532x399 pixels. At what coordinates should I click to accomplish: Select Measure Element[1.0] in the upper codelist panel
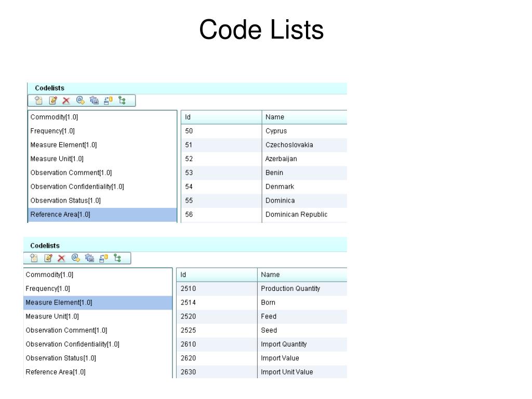coord(102,145)
